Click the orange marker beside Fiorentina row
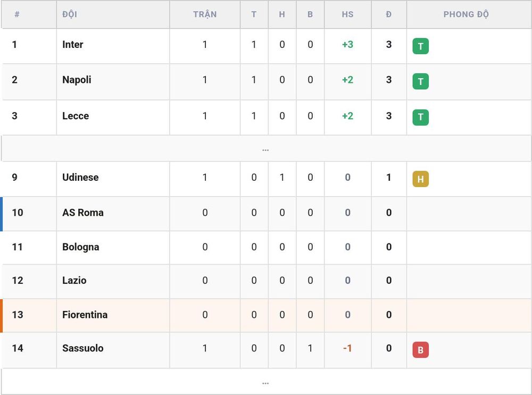The height and width of the screenshot is (395, 532). click(2, 315)
